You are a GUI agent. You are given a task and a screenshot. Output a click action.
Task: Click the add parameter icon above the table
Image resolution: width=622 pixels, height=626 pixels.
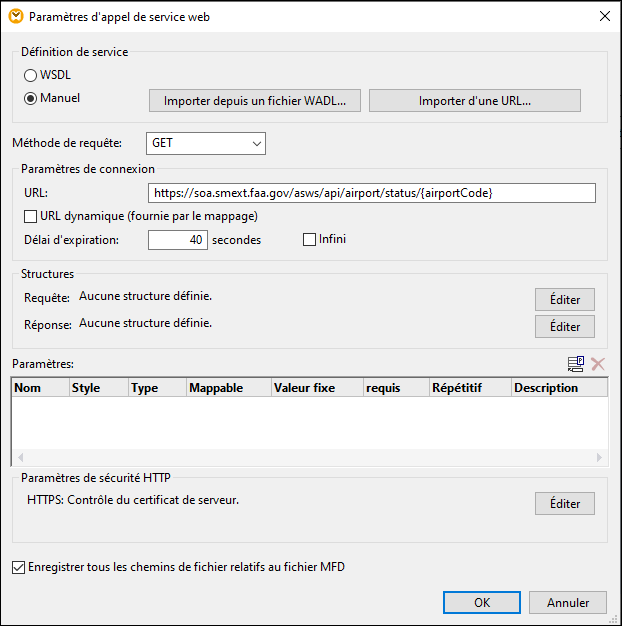(576, 365)
